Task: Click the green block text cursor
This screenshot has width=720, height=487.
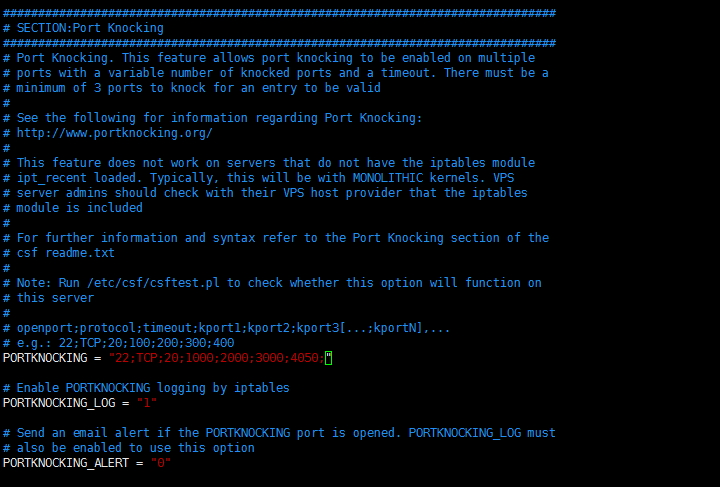Action: pos(328,358)
